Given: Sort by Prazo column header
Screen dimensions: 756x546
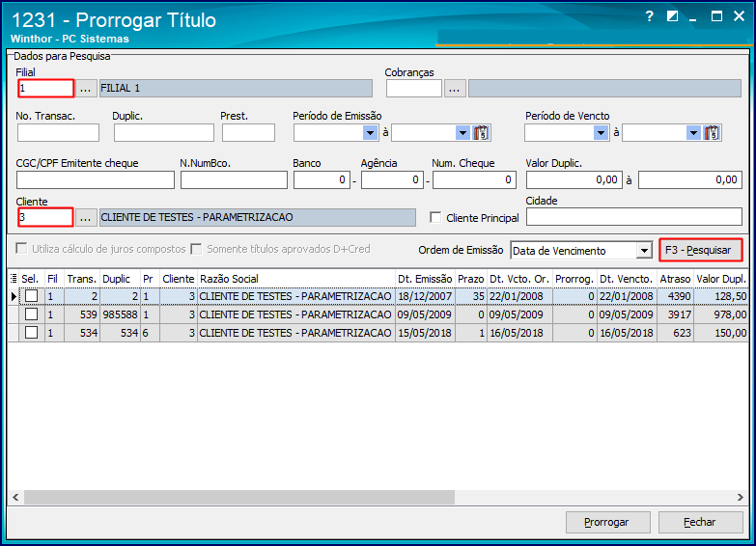Looking at the screenshot, I should [x=470, y=279].
